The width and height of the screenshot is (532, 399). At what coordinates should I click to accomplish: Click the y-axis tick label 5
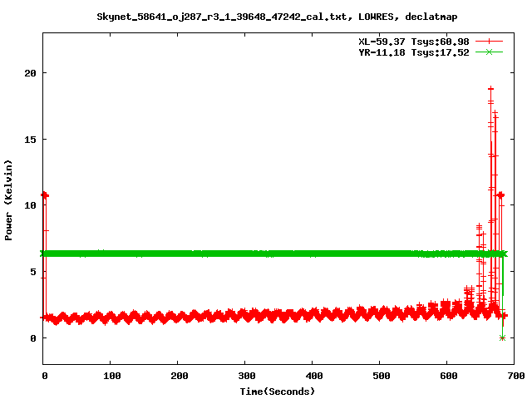click(x=33, y=272)
